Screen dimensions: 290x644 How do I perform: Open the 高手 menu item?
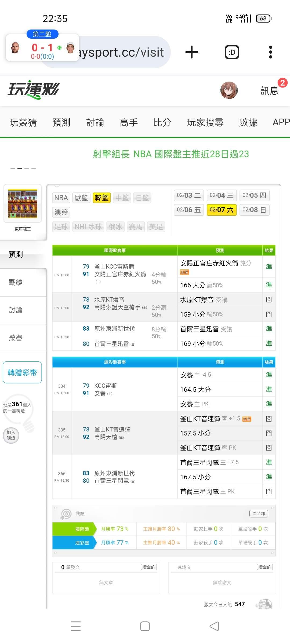click(129, 122)
